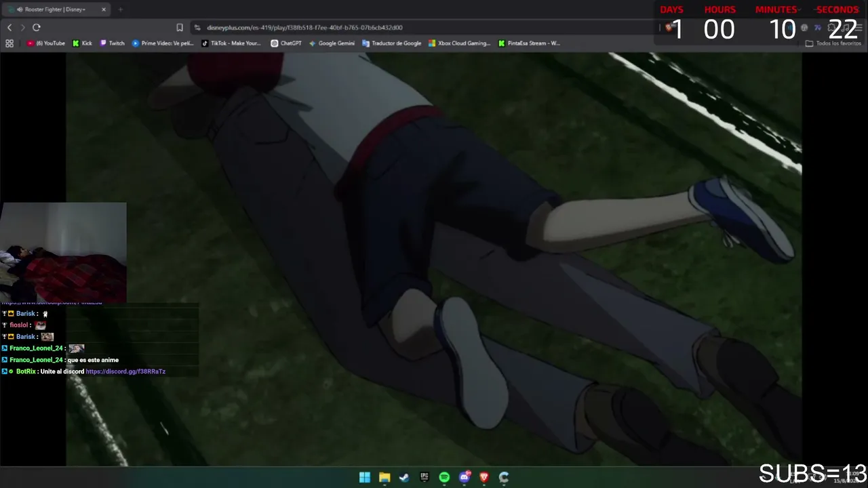The width and height of the screenshot is (868, 488).
Task: Mute the tab using its audio speaker icon
Action: [x=19, y=9]
